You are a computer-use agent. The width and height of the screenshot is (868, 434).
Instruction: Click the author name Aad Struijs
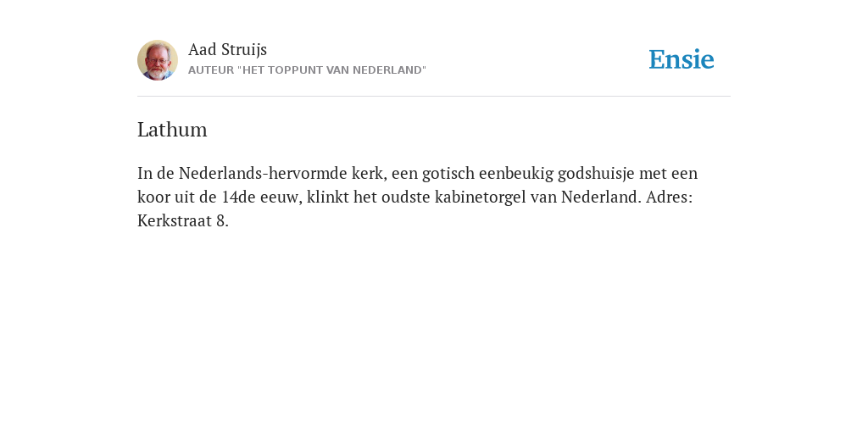click(227, 50)
